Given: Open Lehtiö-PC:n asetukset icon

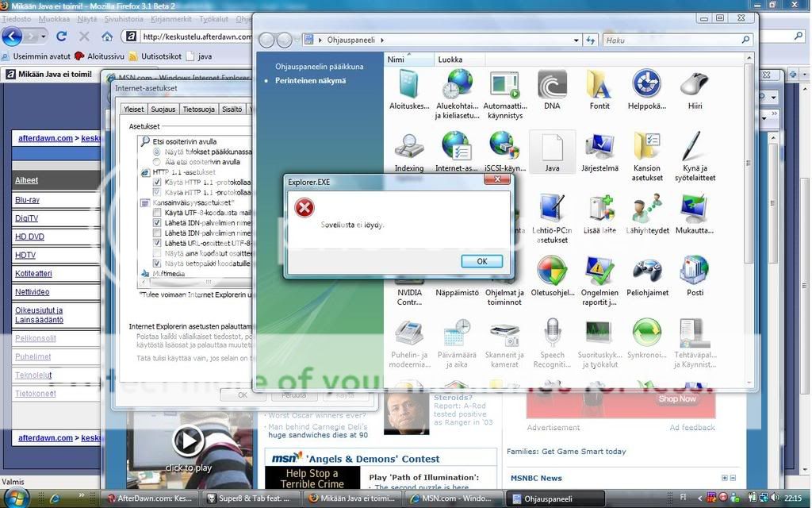Looking at the screenshot, I should tap(552, 219).
